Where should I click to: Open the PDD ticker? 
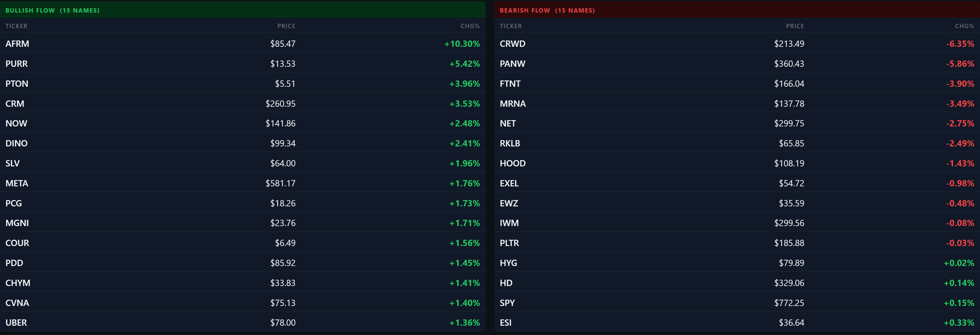coord(14,263)
